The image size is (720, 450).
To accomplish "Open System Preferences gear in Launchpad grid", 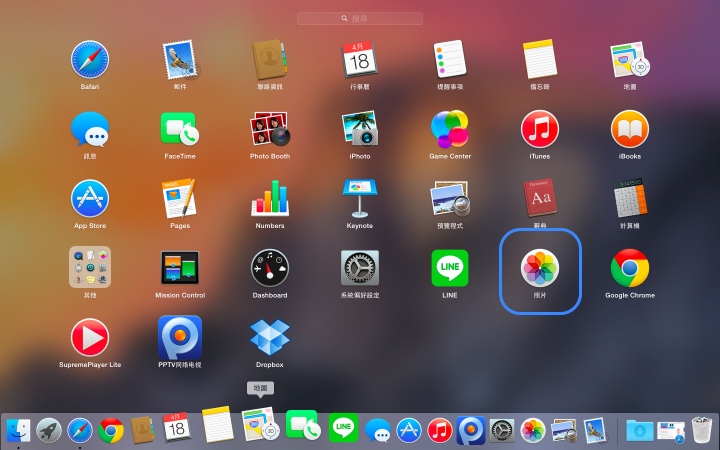I will point(360,268).
